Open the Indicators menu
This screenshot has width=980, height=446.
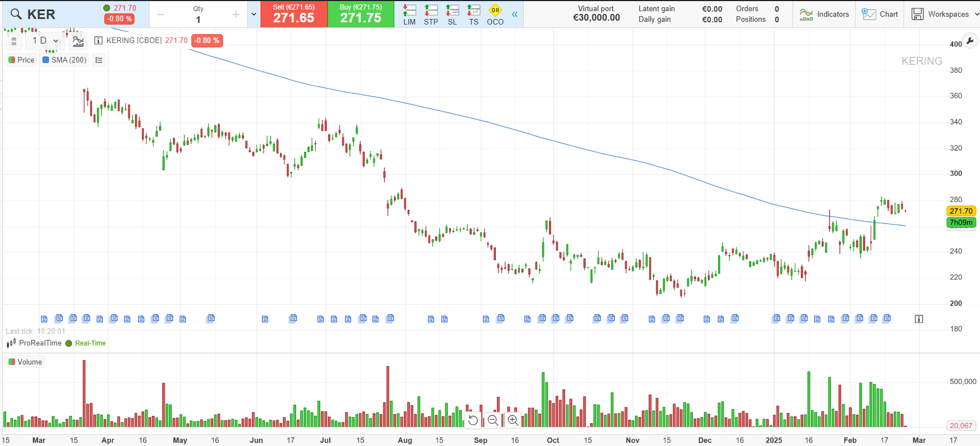coord(824,14)
